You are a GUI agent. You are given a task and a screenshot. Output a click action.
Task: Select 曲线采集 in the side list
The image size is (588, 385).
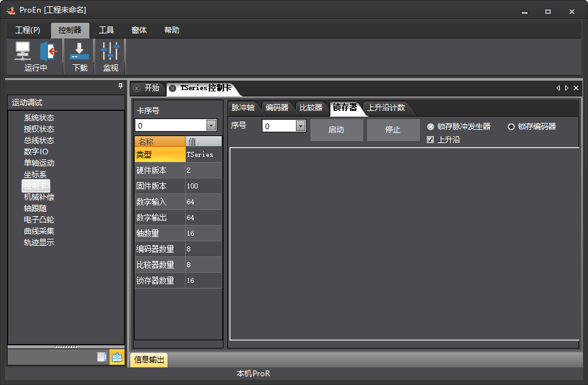(x=39, y=231)
